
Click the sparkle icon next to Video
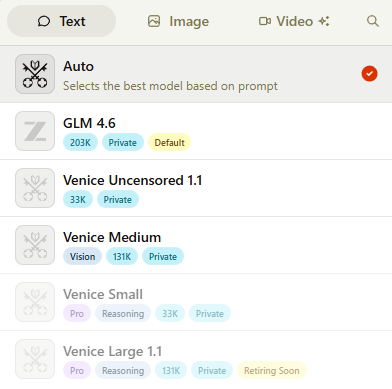324,21
